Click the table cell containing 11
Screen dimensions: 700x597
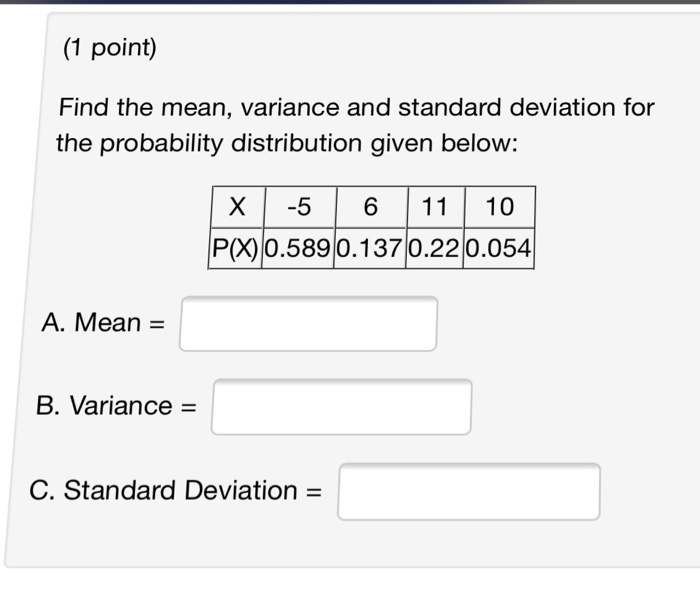(435, 207)
